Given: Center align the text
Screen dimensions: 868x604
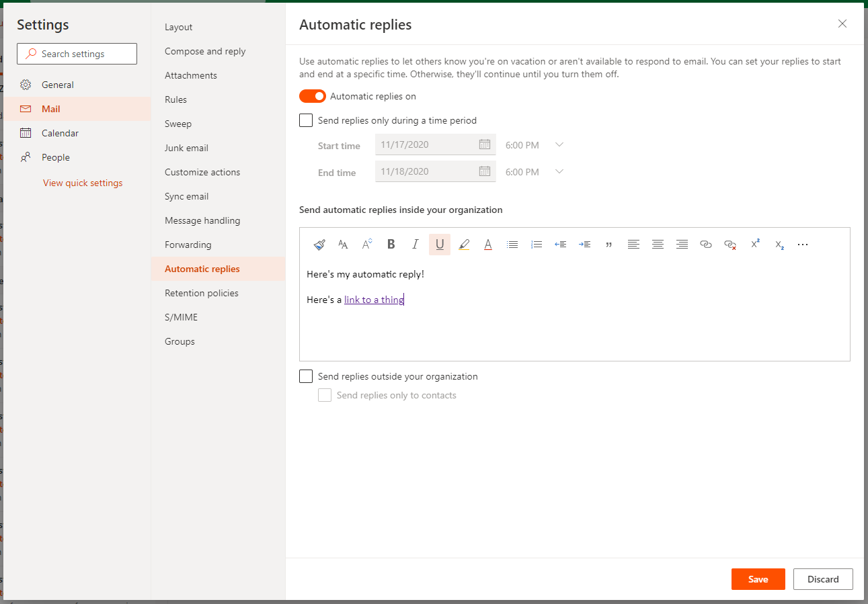Looking at the screenshot, I should pyautogui.click(x=658, y=245).
